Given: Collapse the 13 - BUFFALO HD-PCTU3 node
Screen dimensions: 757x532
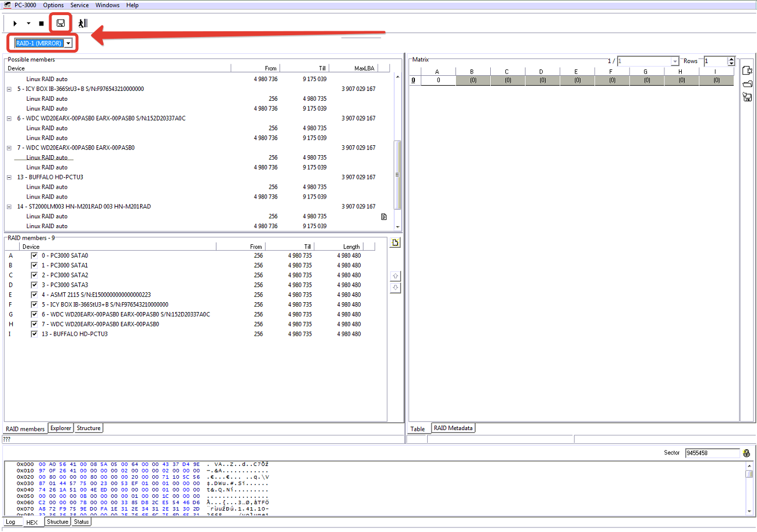Looking at the screenshot, I should click(9, 178).
